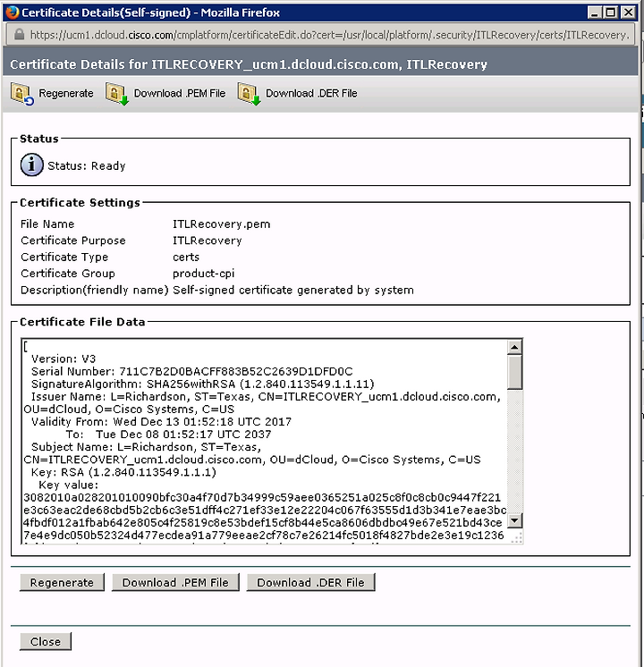Click the hex line starting 7e4e9dc0
The image size is (644, 667).
point(264,536)
